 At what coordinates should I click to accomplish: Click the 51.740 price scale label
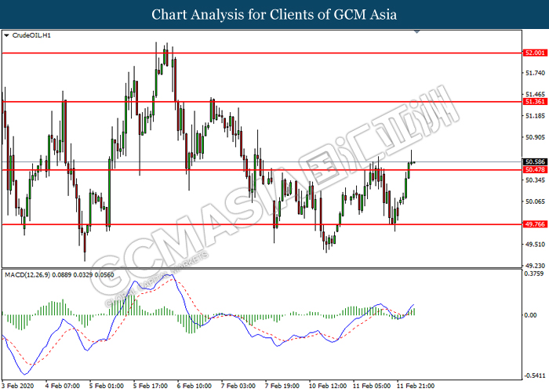point(536,73)
